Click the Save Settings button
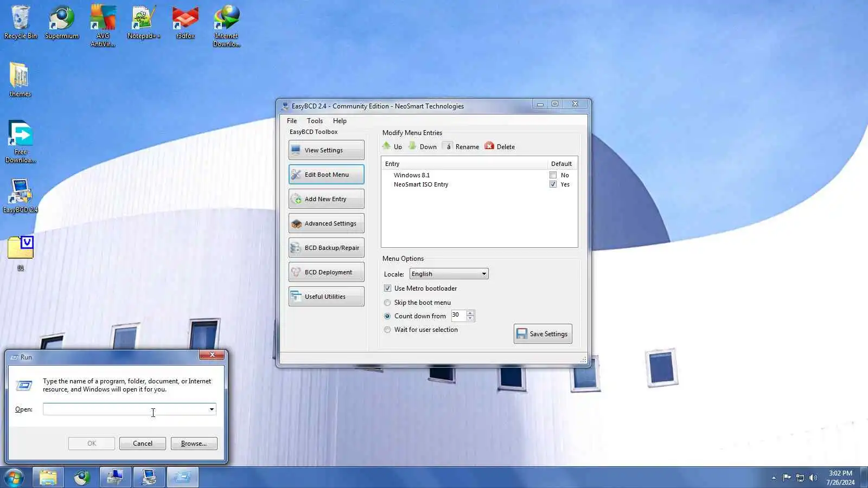Viewport: 868px width, 488px height. click(543, 334)
